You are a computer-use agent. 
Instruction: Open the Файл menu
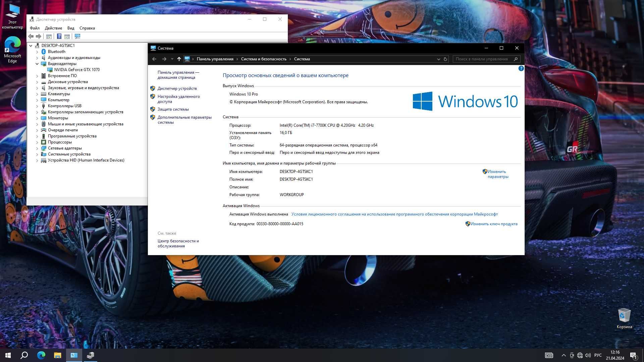click(x=35, y=28)
